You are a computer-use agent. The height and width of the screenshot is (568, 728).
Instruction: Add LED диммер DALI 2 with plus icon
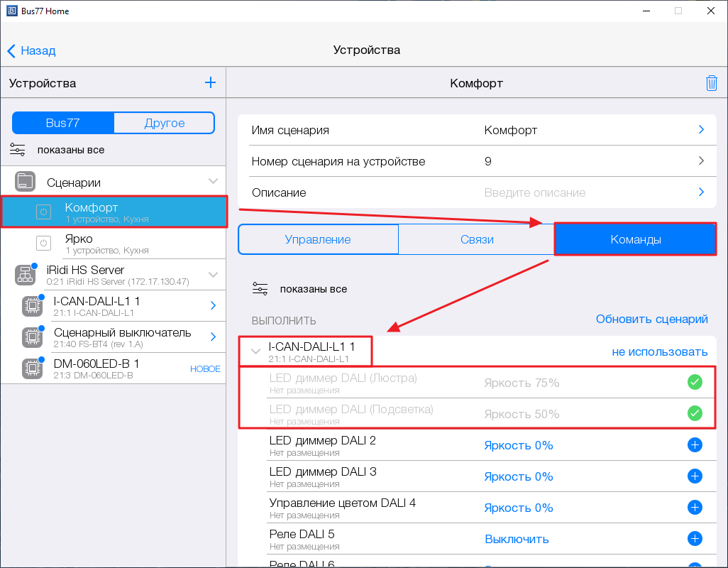coord(695,445)
